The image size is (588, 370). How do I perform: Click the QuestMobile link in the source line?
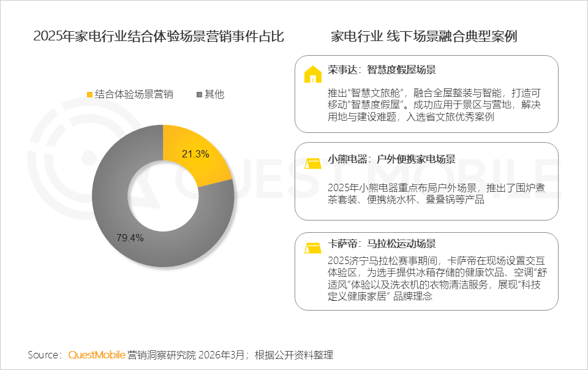tap(97, 355)
